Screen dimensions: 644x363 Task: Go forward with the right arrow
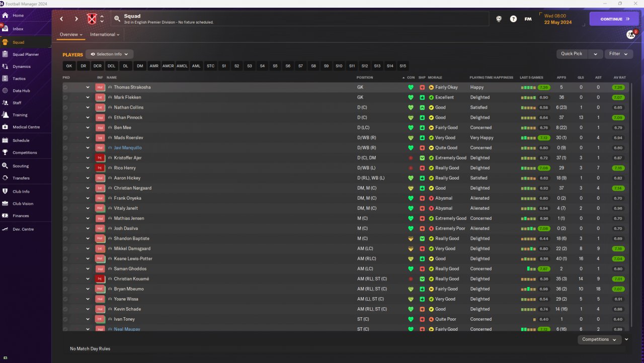click(x=76, y=19)
